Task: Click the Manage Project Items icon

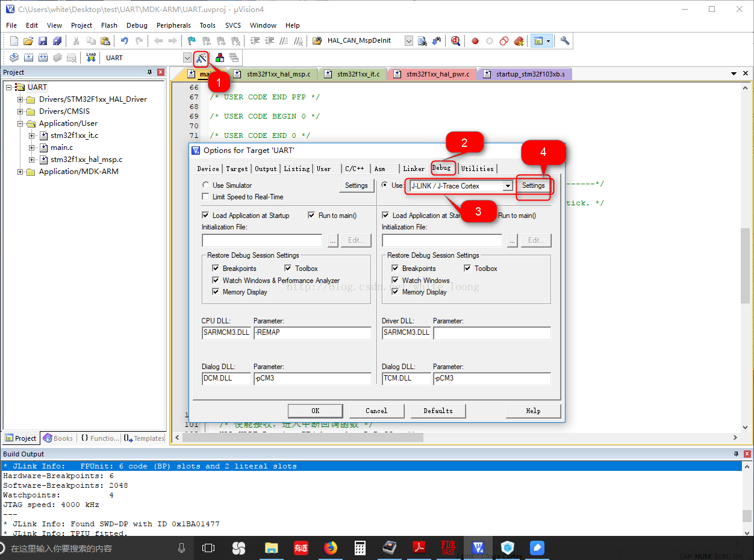Action: tap(220, 58)
